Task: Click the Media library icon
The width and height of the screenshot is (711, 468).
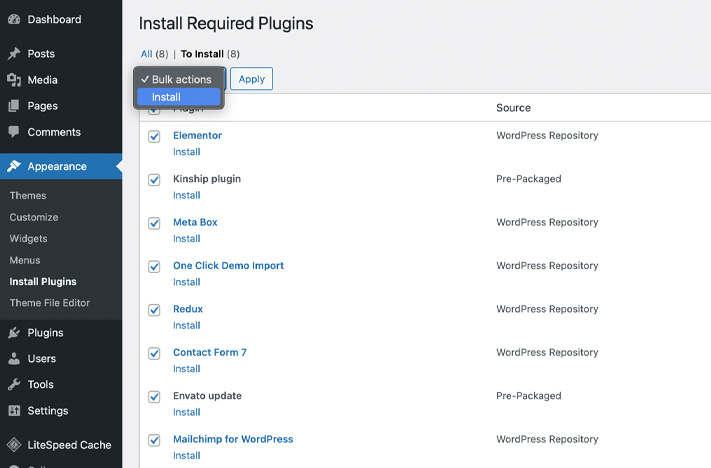Action: (x=14, y=80)
